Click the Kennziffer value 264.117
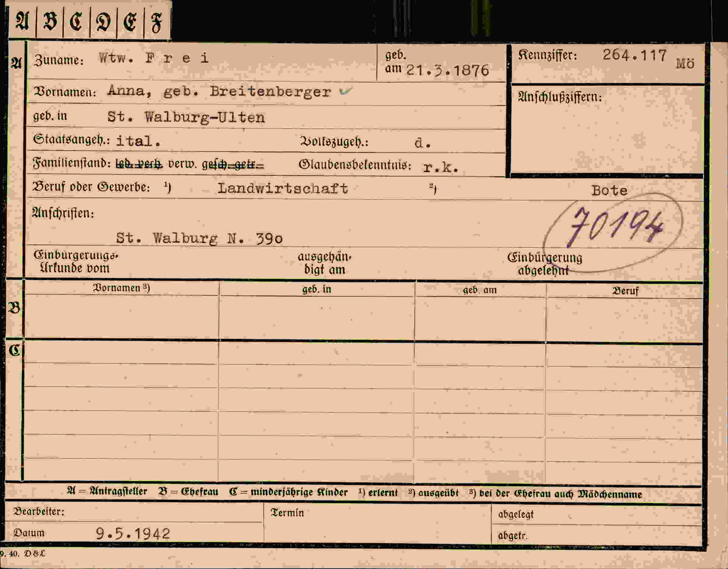The width and height of the screenshot is (728, 569). (634, 55)
